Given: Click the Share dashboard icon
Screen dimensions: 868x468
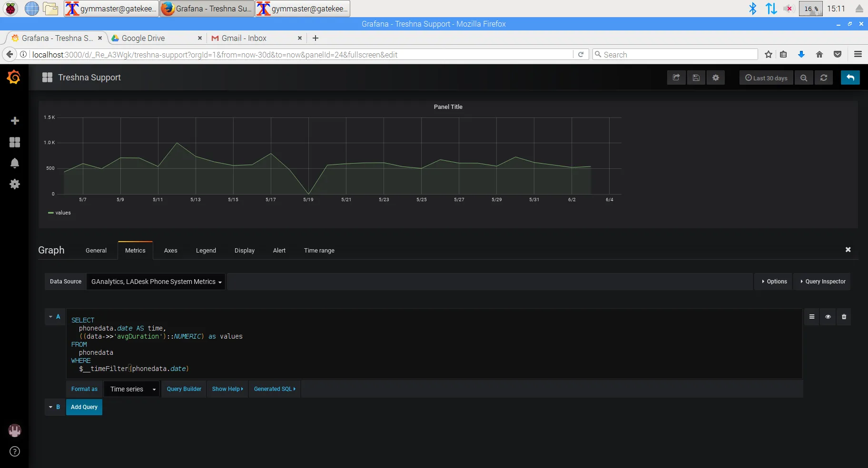Looking at the screenshot, I should 676,78.
